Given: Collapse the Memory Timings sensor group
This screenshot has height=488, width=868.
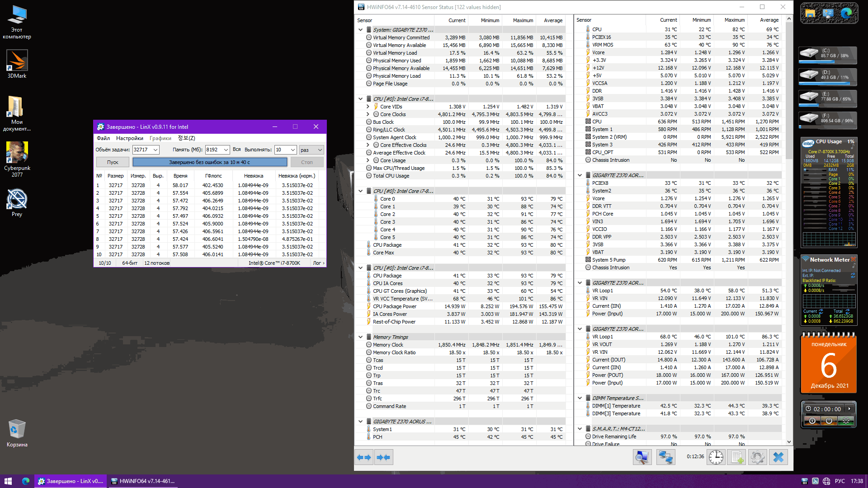Looking at the screenshot, I should pos(360,337).
